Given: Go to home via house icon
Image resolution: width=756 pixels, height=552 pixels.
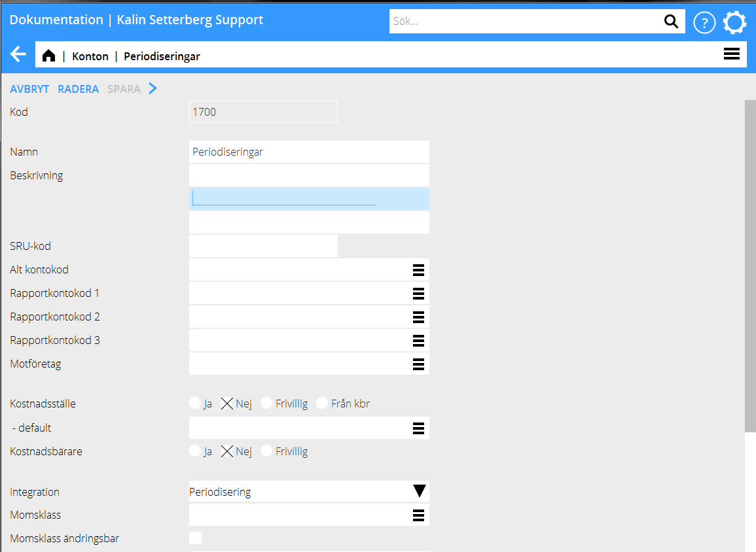Looking at the screenshot, I should coord(48,56).
